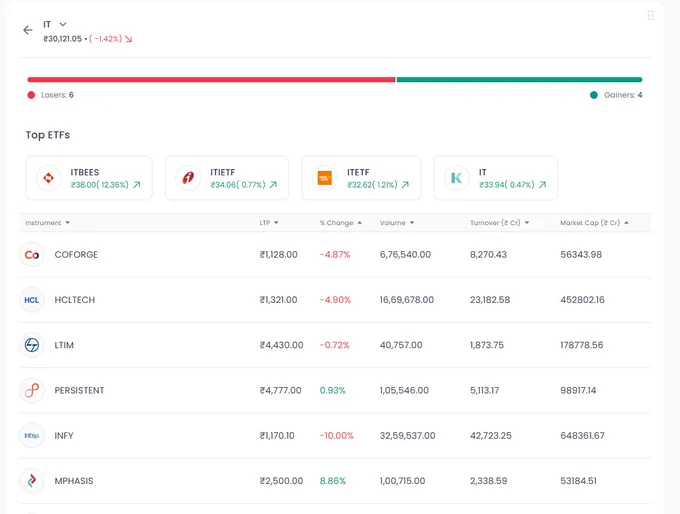Open the IT sector dropdown chevron
This screenshot has width=680, height=514.
(63, 24)
